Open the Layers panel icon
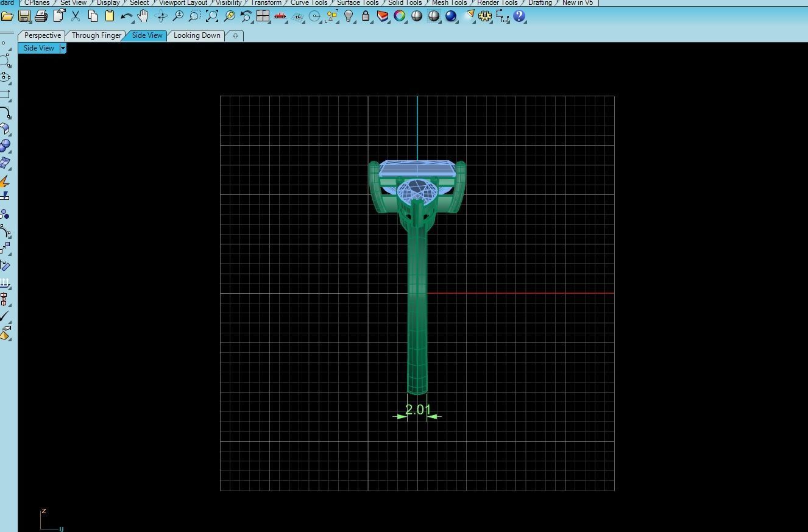808x532 pixels. click(x=383, y=16)
